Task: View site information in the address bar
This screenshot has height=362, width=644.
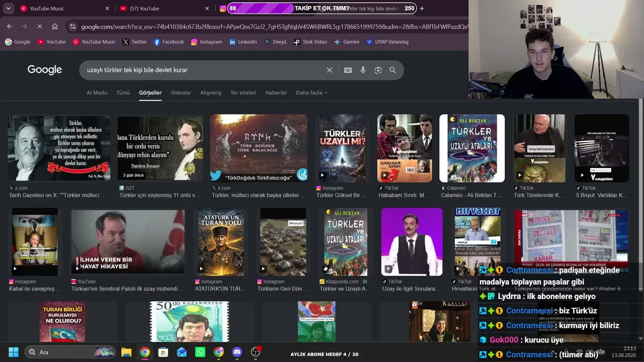Action: click(x=72, y=26)
